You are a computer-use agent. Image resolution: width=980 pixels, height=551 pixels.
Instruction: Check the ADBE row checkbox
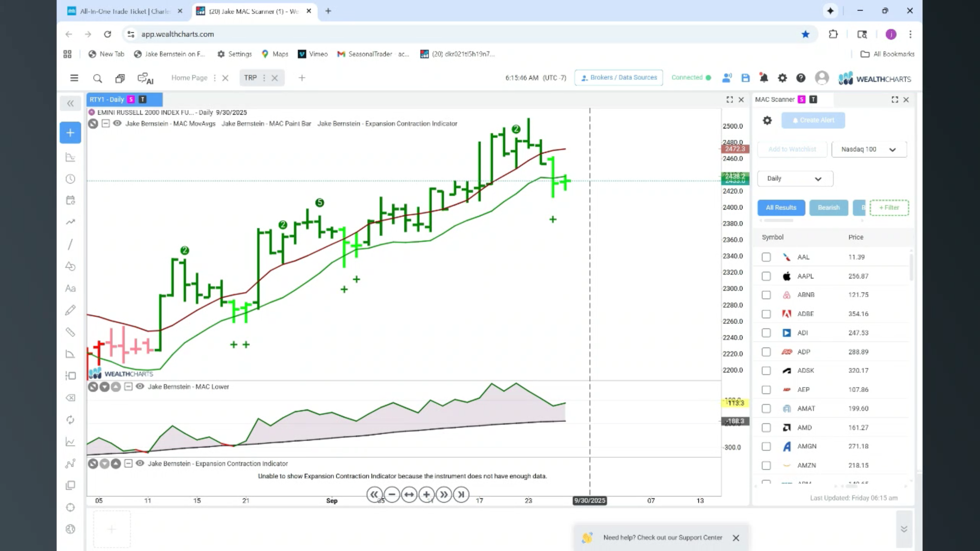766,314
